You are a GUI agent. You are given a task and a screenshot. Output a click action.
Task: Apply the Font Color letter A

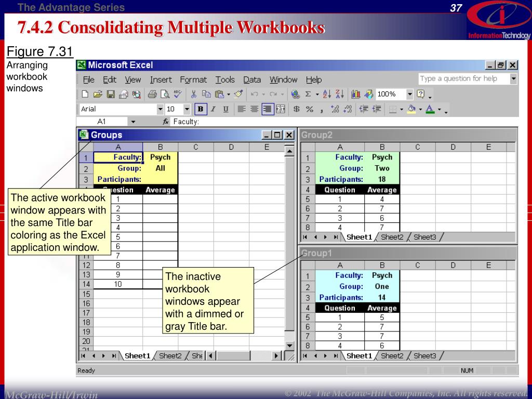430,109
